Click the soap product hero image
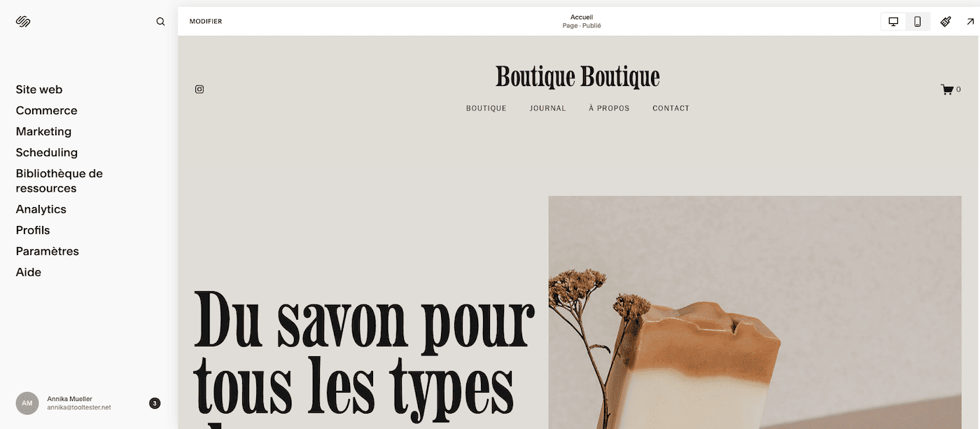 pyautogui.click(x=755, y=312)
